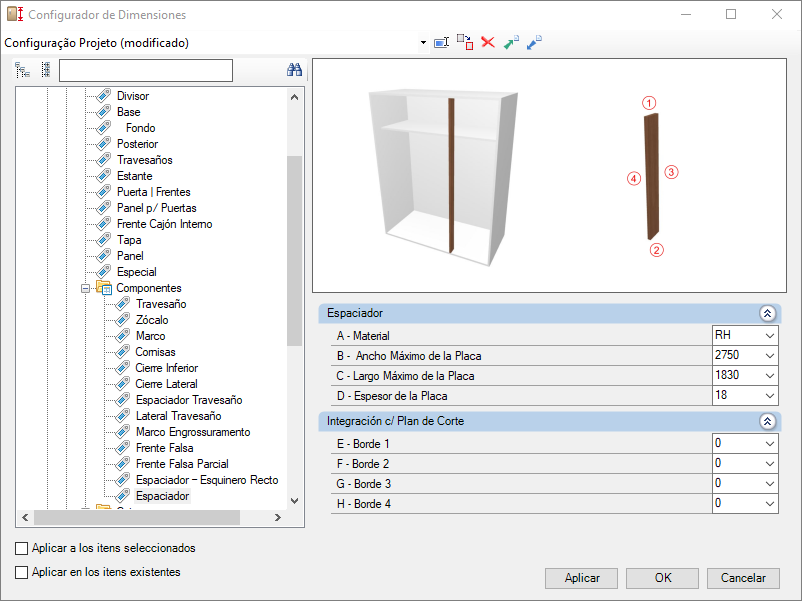Click the binoculars search icon
Viewport: 802px width, 601px height.
pyautogui.click(x=294, y=70)
